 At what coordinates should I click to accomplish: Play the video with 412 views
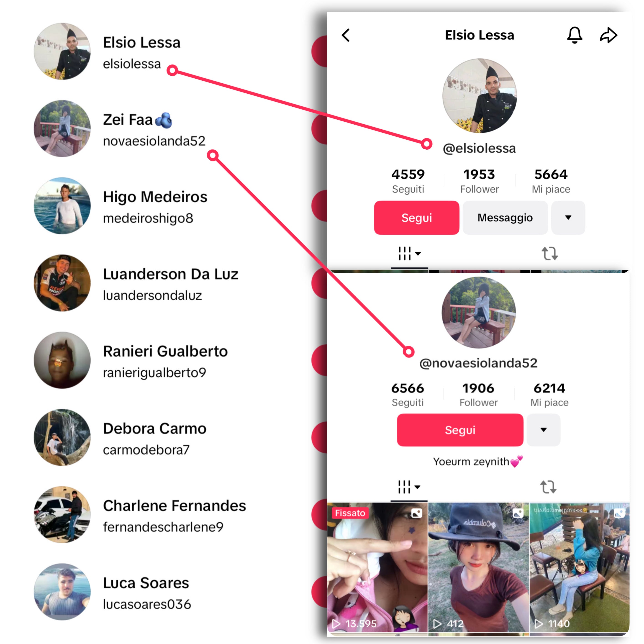(479, 567)
